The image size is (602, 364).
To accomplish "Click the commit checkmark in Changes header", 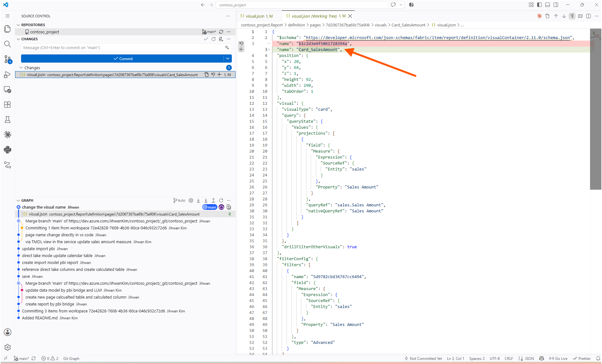I will [206, 39].
